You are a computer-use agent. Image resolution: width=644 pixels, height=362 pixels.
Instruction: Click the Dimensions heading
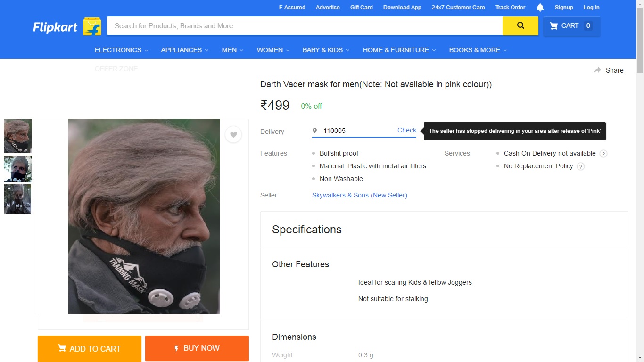[x=294, y=337]
